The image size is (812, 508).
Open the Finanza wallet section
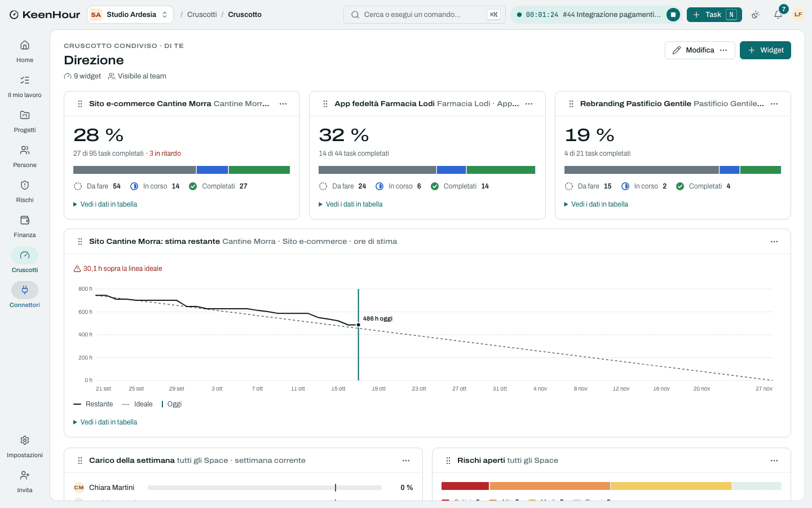[25, 226]
